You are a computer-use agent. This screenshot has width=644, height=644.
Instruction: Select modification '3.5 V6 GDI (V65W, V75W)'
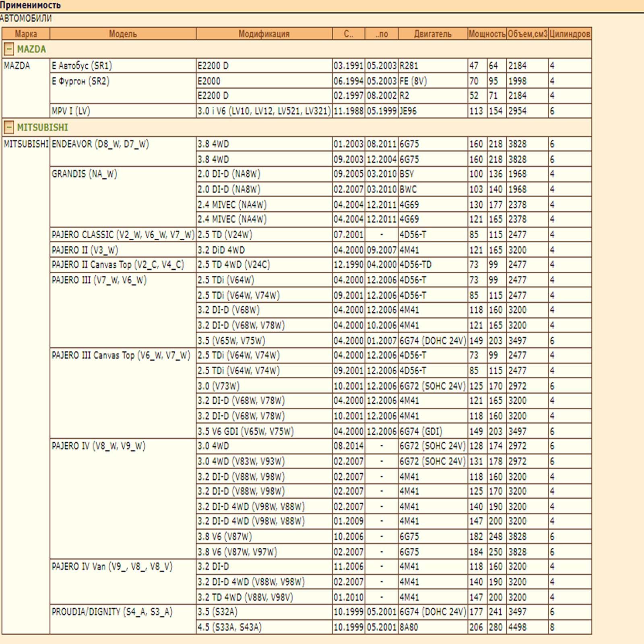pyautogui.click(x=264, y=431)
